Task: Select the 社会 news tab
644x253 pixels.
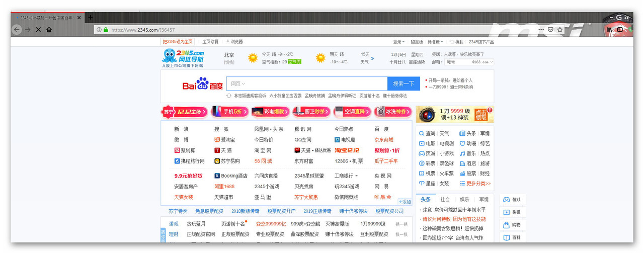Action: click(445, 200)
